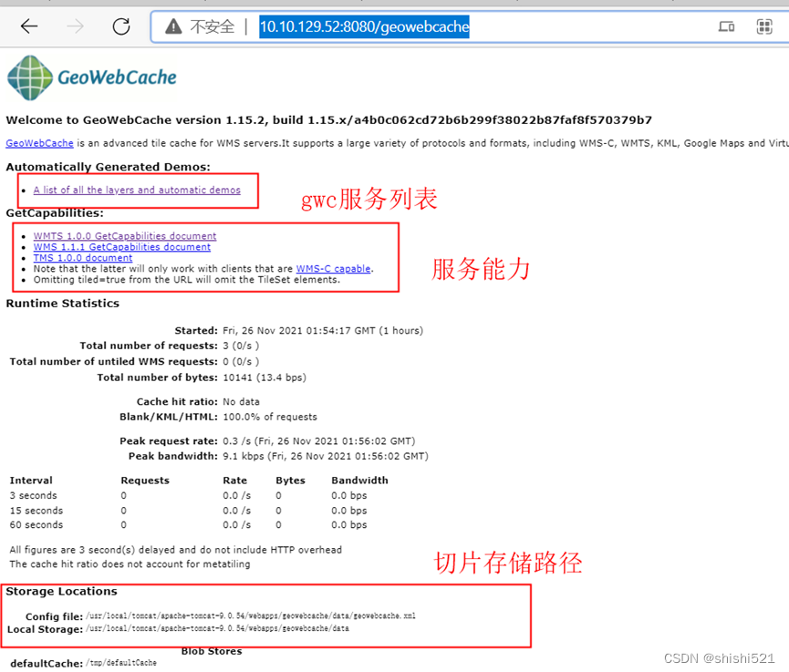Click the send-to-device icon in the toolbar
789x672 pixels.
point(726,26)
